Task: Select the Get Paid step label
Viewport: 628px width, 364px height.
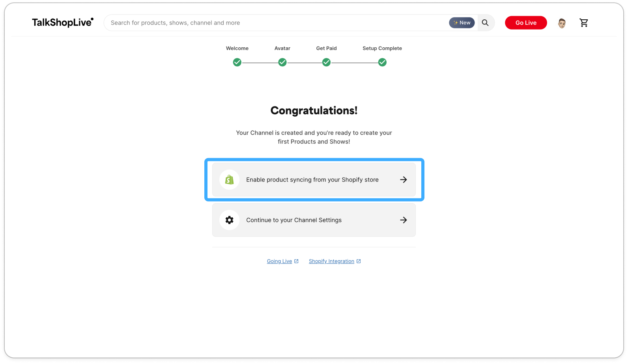Action: tap(326, 48)
